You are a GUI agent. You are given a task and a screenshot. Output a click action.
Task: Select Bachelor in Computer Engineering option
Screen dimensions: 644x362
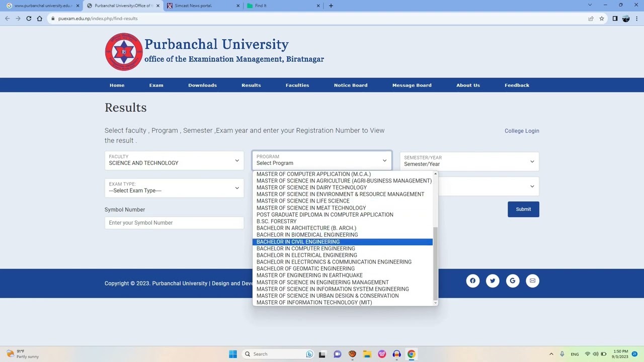tap(342, 248)
